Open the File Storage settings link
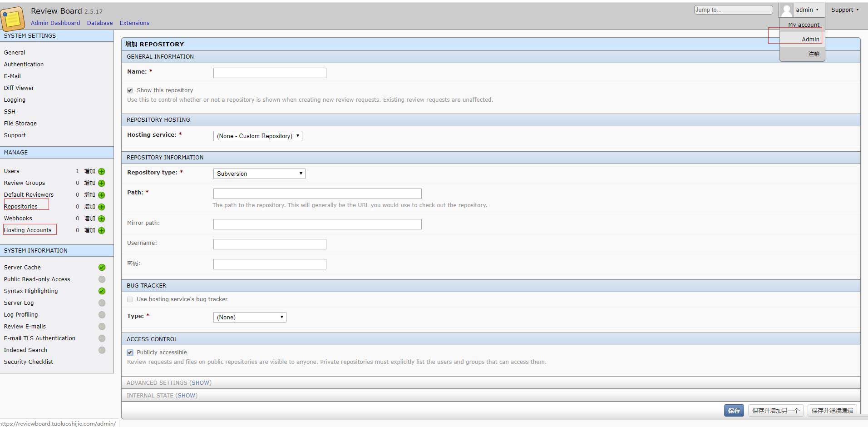Viewport: 868px width, 427px height. (x=20, y=124)
